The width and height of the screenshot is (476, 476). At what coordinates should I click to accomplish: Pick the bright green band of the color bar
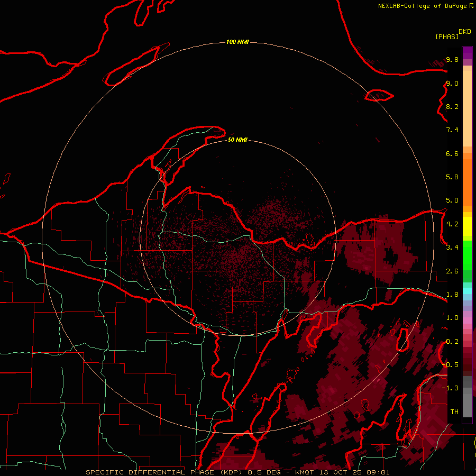coord(467,255)
